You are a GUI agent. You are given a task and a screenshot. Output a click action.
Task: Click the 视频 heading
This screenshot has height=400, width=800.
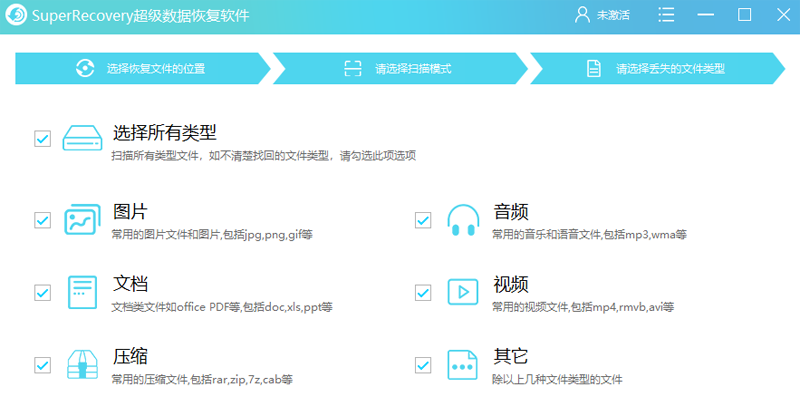[x=511, y=284]
